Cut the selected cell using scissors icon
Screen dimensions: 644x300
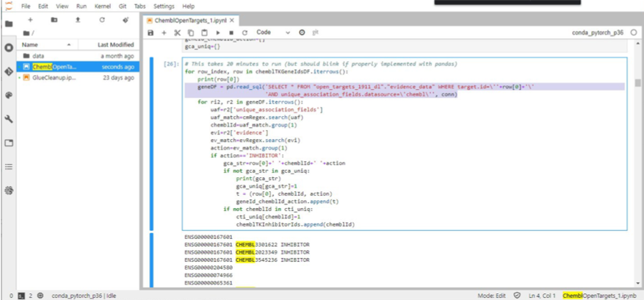pos(177,33)
